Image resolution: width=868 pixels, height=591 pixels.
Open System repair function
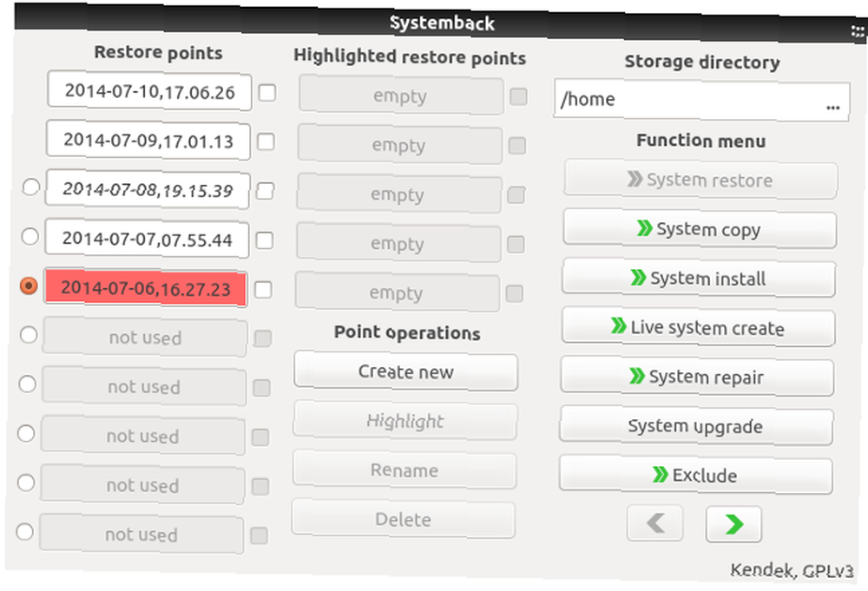pyautogui.click(x=697, y=377)
